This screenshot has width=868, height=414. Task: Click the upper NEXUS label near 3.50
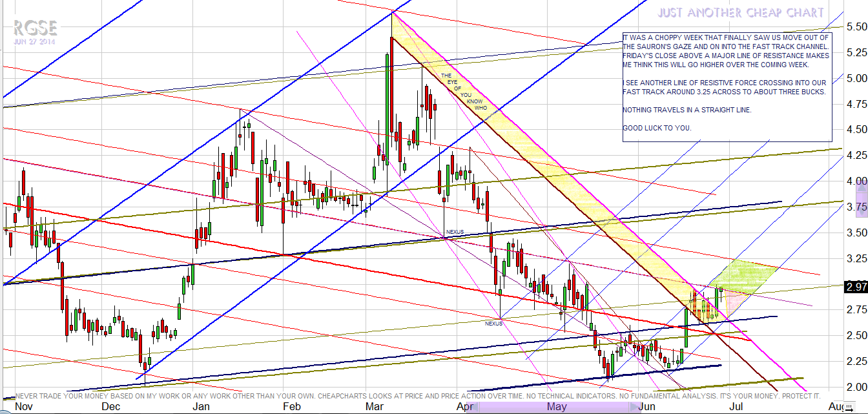(x=455, y=233)
